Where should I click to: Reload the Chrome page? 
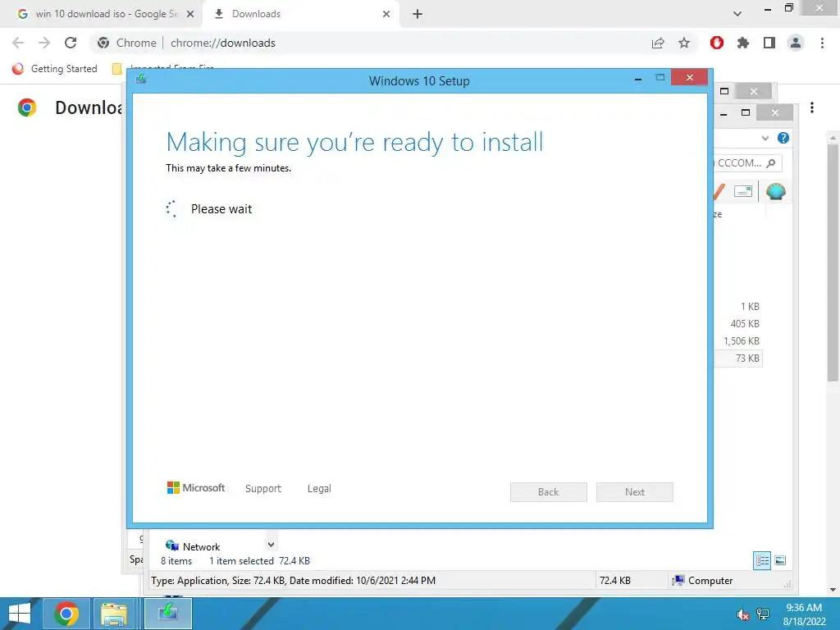(x=71, y=43)
